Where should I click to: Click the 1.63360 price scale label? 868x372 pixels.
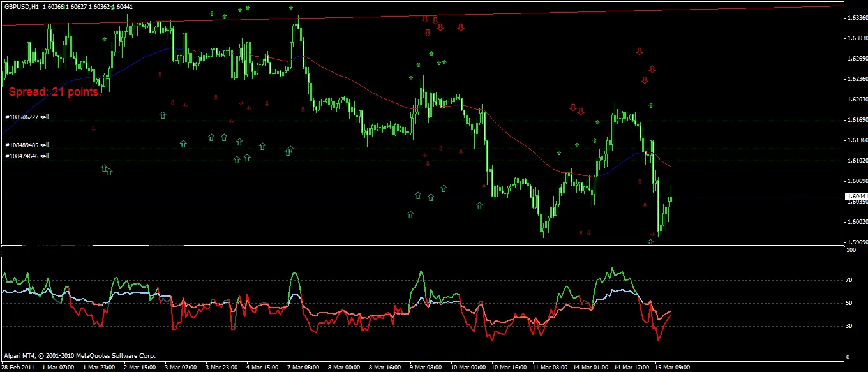click(857, 18)
